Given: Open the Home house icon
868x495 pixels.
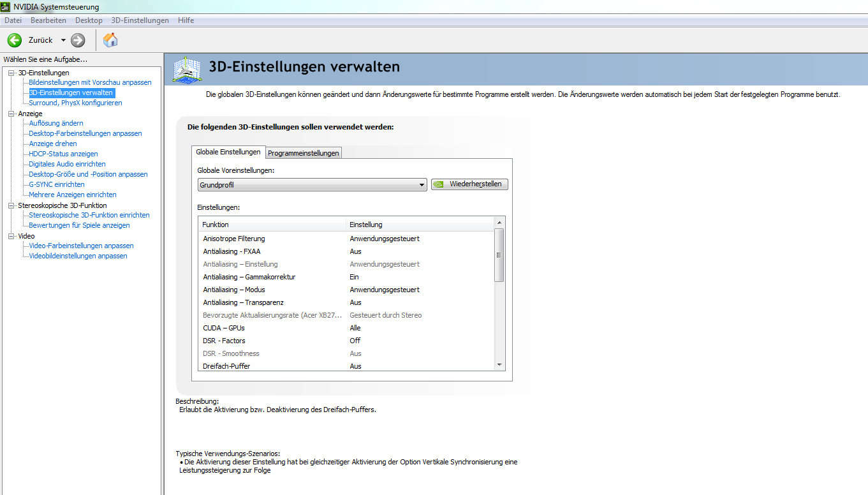Looking at the screenshot, I should [x=110, y=40].
